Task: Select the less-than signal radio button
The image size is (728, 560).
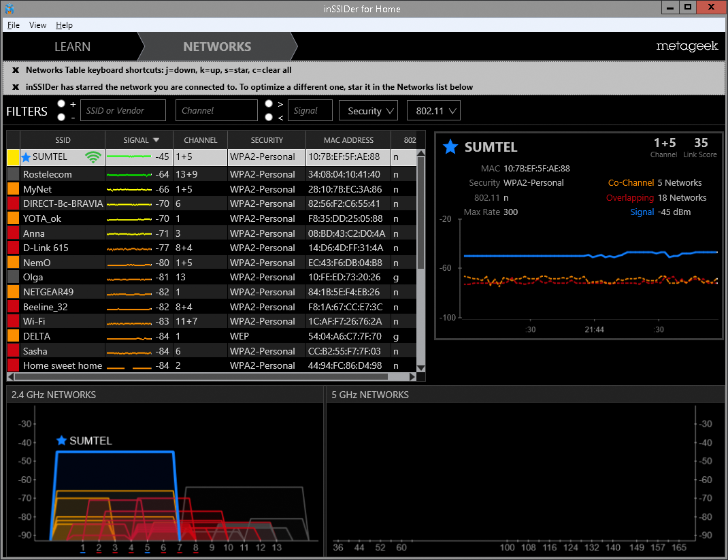Action: point(269,117)
